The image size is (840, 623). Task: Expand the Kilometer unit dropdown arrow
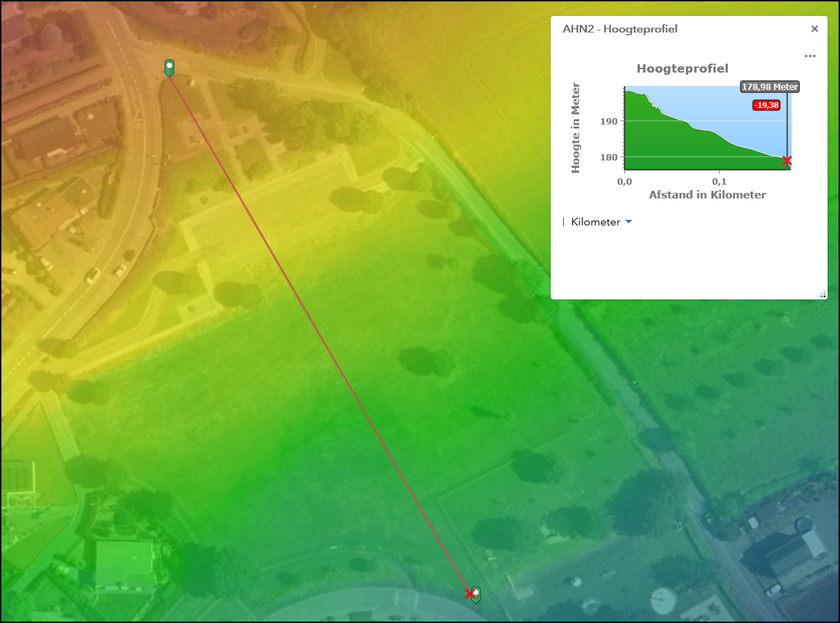(628, 222)
